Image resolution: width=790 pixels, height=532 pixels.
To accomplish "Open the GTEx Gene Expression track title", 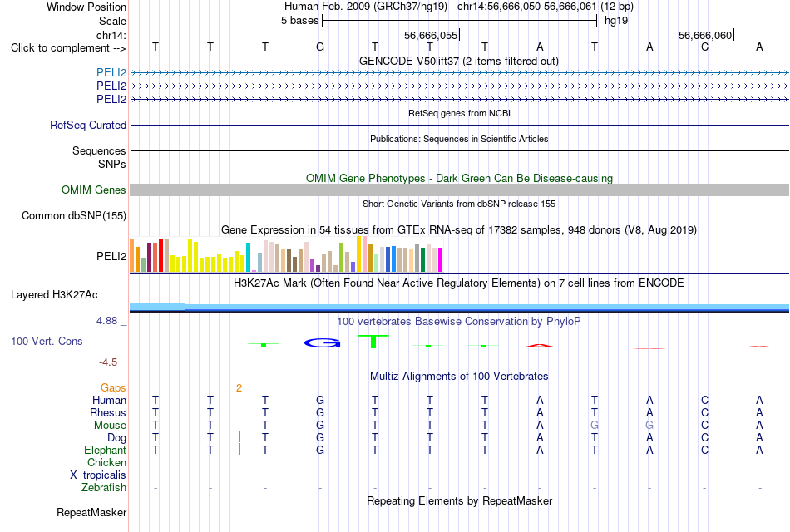I will [459, 230].
